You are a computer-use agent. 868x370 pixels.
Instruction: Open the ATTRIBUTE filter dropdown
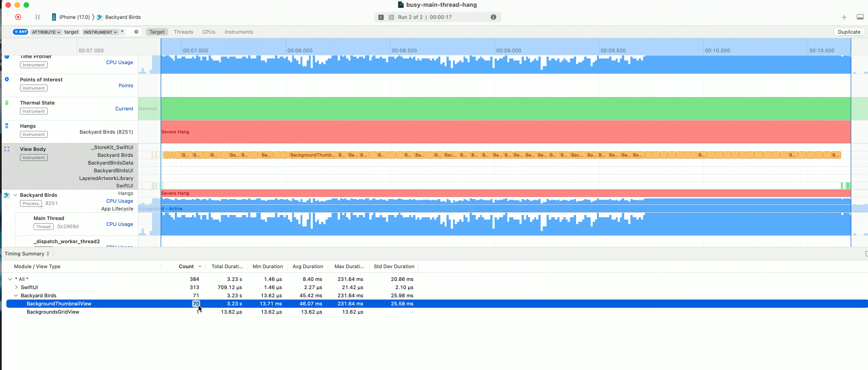(46, 32)
